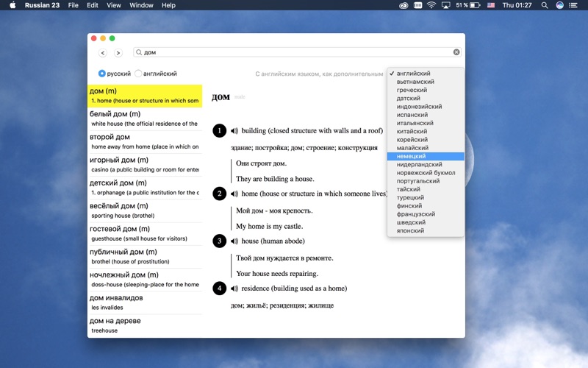
Task: Select the дом на дереве result
Action: 145,325
